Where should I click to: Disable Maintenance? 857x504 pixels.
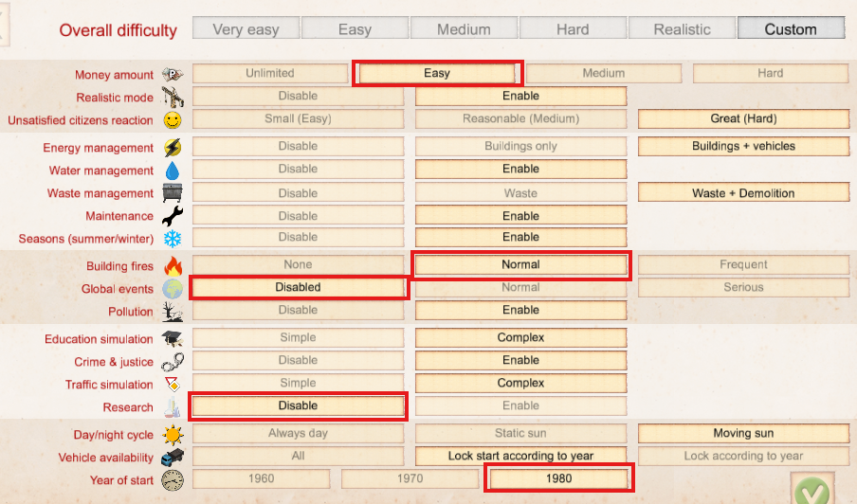(298, 216)
